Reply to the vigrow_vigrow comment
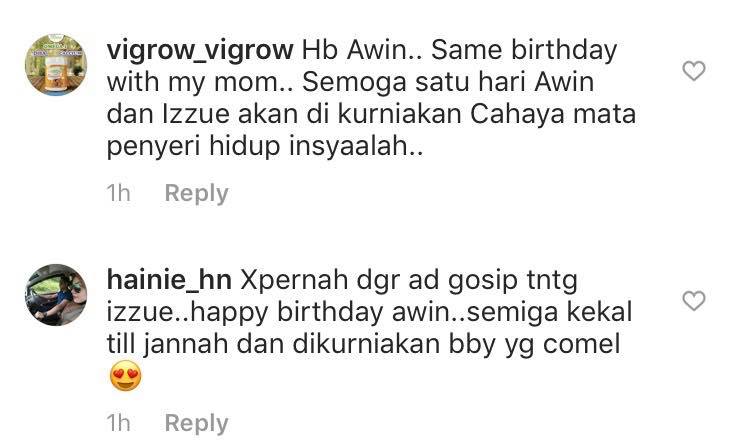 pos(197,194)
